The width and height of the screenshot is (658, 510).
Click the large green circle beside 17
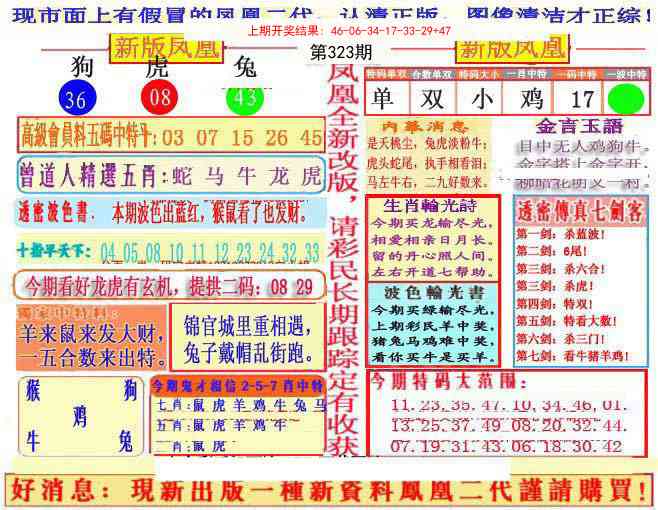click(x=625, y=100)
